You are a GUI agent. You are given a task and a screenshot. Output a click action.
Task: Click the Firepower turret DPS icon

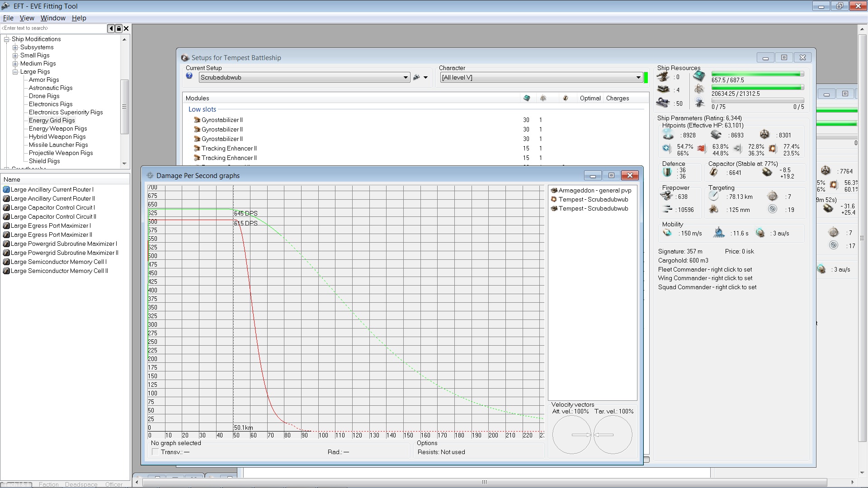pos(666,196)
